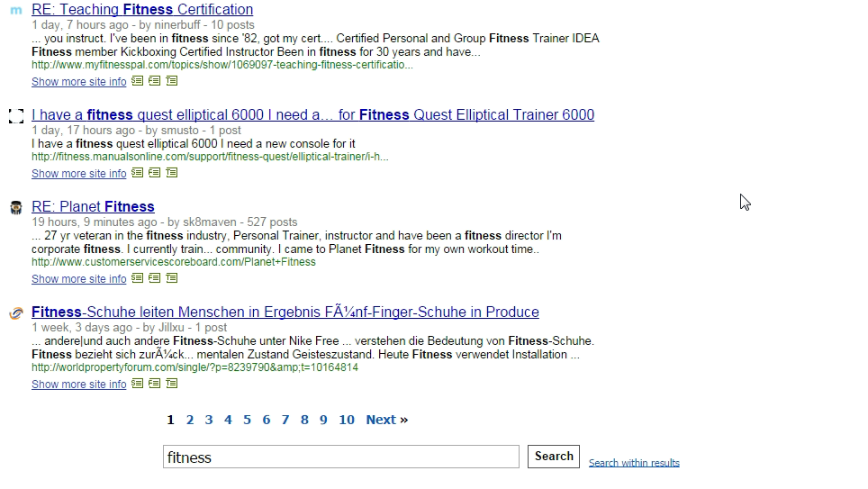Click the 'F' list icon under the fitness quest elliptical result
Image resolution: width=868 pixels, height=489 pixels.
(x=155, y=173)
